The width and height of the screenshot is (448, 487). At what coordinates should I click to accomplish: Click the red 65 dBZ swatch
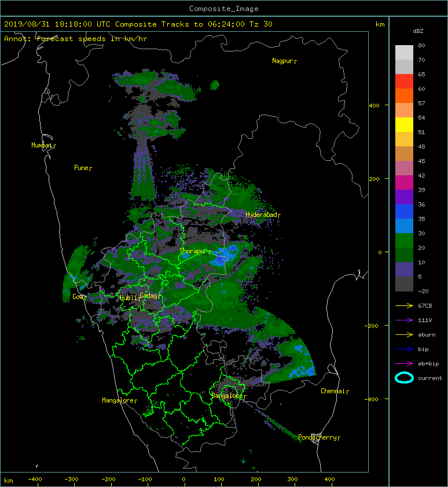[404, 82]
